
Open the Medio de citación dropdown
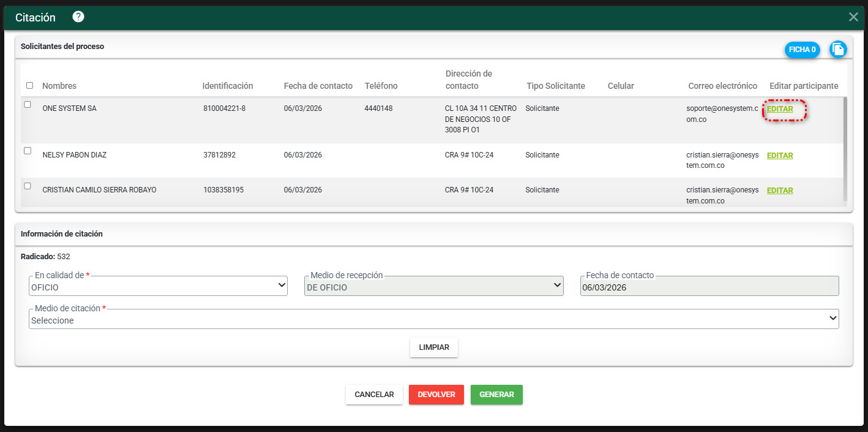pyautogui.click(x=433, y=319)
